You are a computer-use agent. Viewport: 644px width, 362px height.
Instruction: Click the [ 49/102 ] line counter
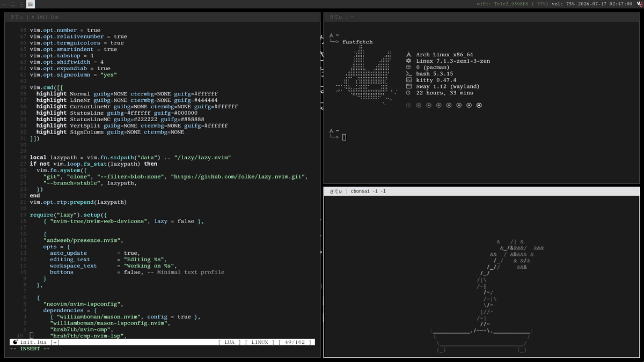295,342
